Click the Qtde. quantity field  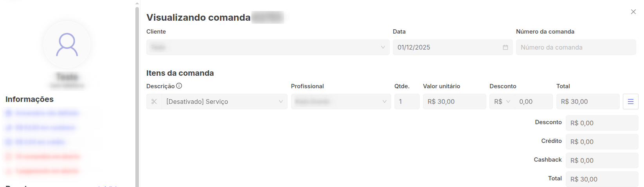tap(407, 102)
